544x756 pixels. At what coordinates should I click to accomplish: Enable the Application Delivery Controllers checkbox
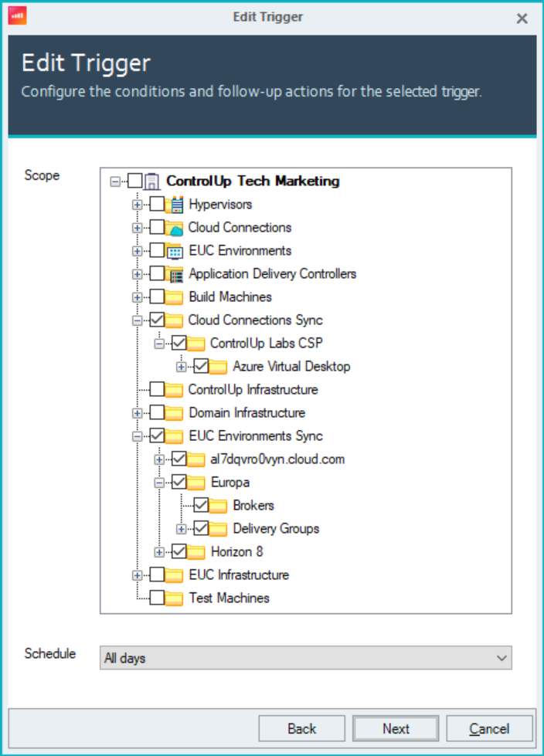tap(157, 273)
